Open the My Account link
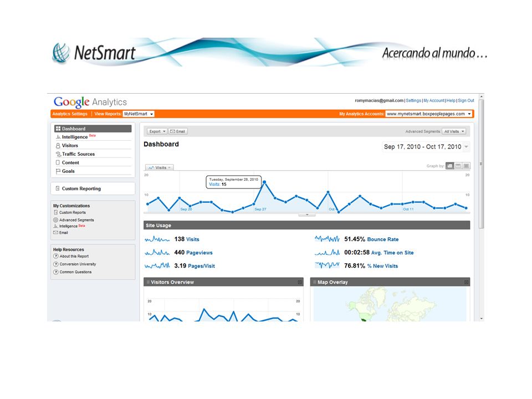The height and width of the screenshot is (399, 532). (x=434, y=100)
